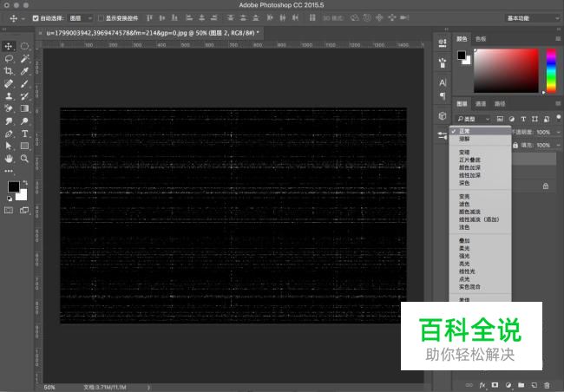The width and height of the screenshot is (564, 392).
Task: Choose 叠加 blend mode
Action: coord(480,240)
